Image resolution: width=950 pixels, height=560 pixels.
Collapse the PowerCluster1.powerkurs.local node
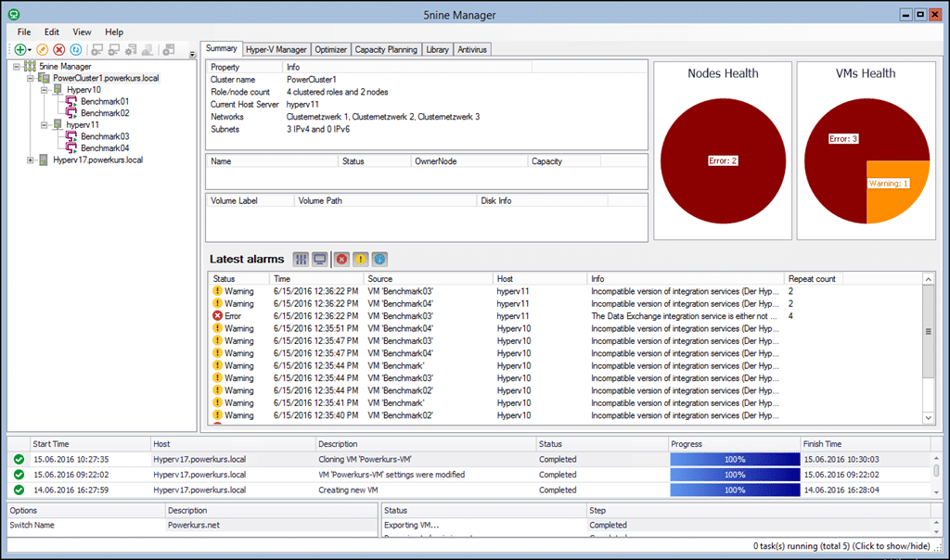coord(31,78)
